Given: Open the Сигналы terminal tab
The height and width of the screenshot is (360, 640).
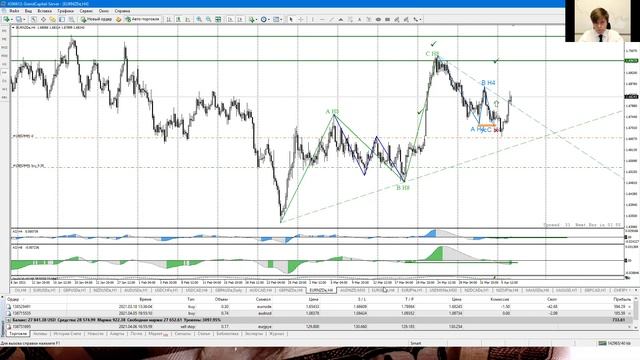Looking at the screenshot, I should 182,334.
